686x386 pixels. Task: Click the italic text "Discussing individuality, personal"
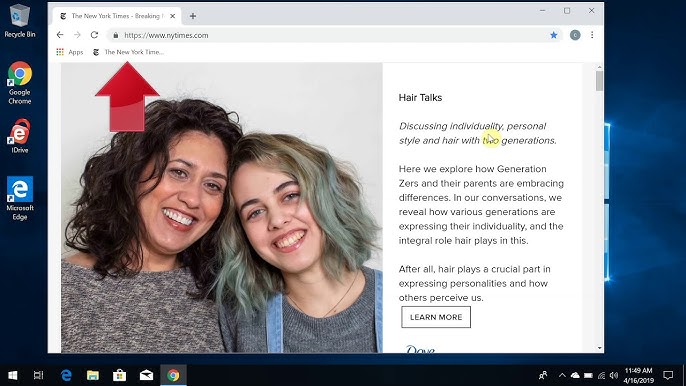pos(472,126)
